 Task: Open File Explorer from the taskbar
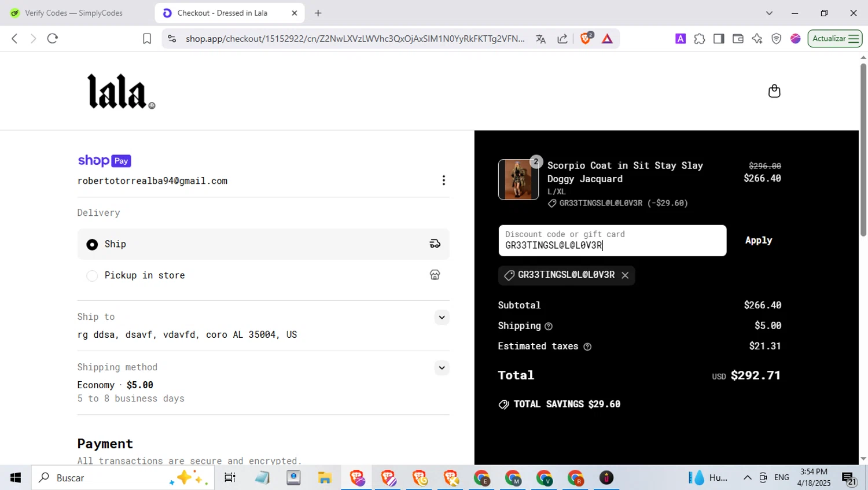(x=325, y=478)
